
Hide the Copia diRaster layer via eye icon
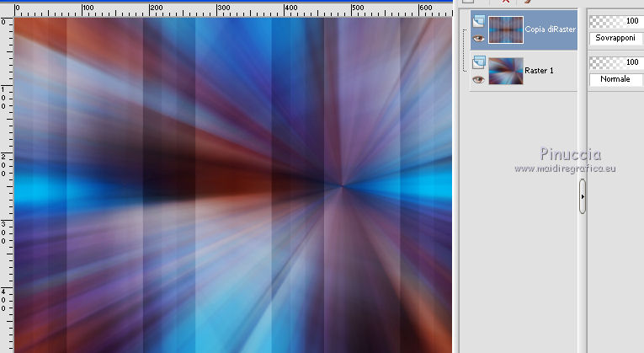click(x=478, y=39)
